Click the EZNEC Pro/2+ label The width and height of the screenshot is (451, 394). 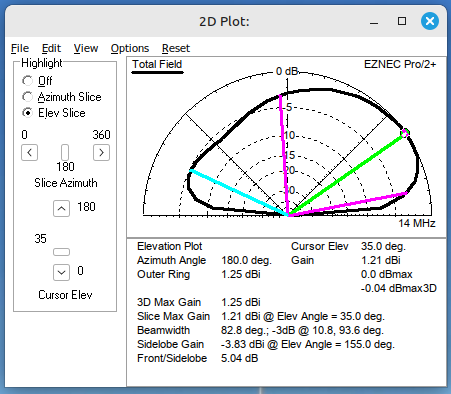pyautogui.click(x=400, y=64)
